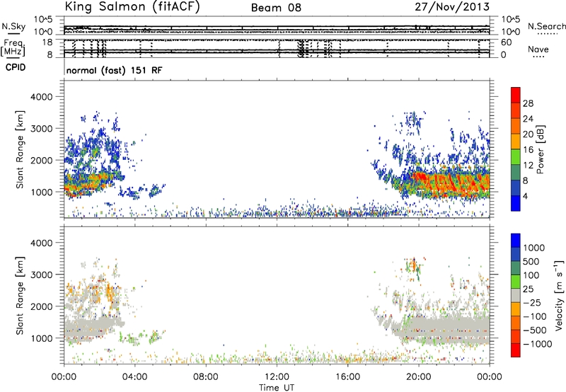This screenshot has width=566, height=392.
Task: Click the -100 value on Velocity colorbar
Action: coord(535,316)
